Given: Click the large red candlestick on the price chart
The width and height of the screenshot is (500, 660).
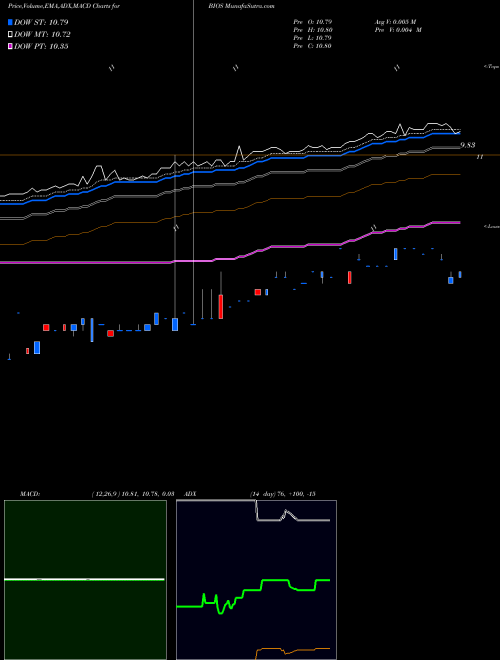Looking at the screenshot, I should 221,306.
